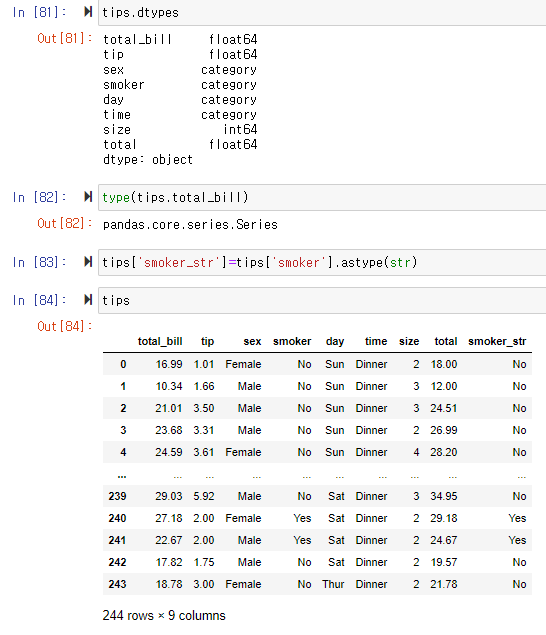Click the dtype: object output line
The image size is (546, 635).
tap(148, 160)
